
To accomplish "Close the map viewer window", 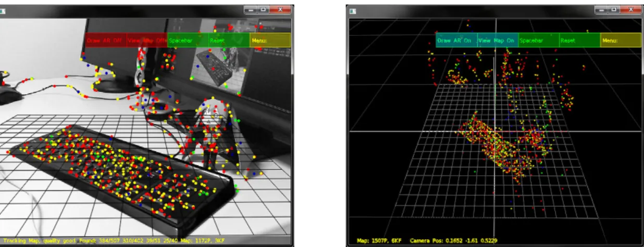I will [631, 9].
